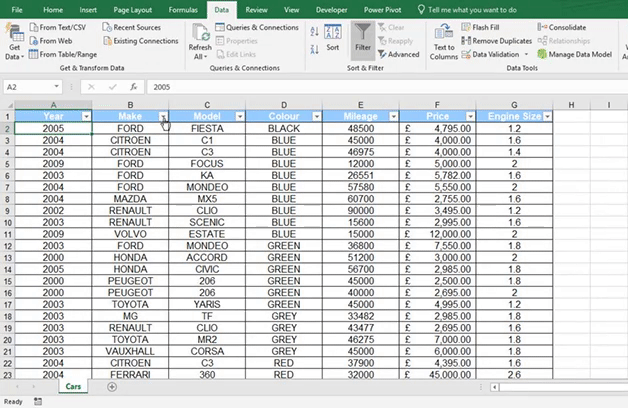Open the Make column filter dropdown
Image resolution: width=628 pixels, height=408 pixels.
(162, 116)
